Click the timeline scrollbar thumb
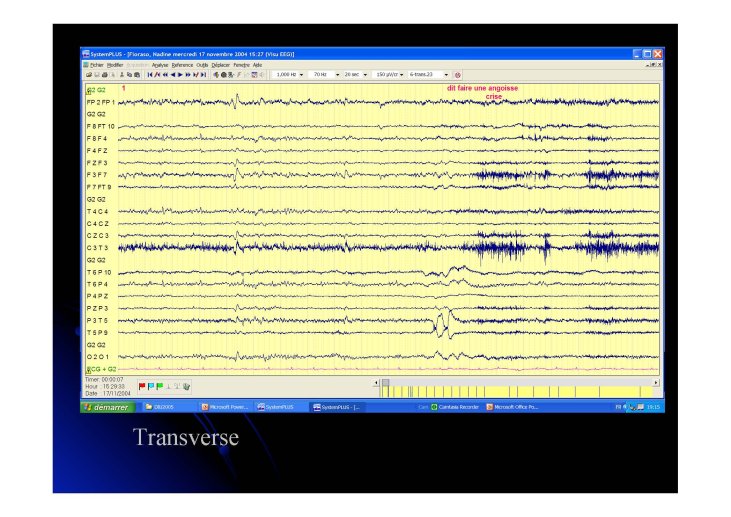 click(386, 383)
